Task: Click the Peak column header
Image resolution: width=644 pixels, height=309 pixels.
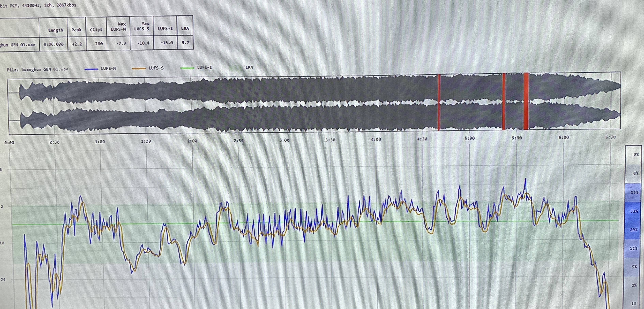Action: click(x=76, y=30)
